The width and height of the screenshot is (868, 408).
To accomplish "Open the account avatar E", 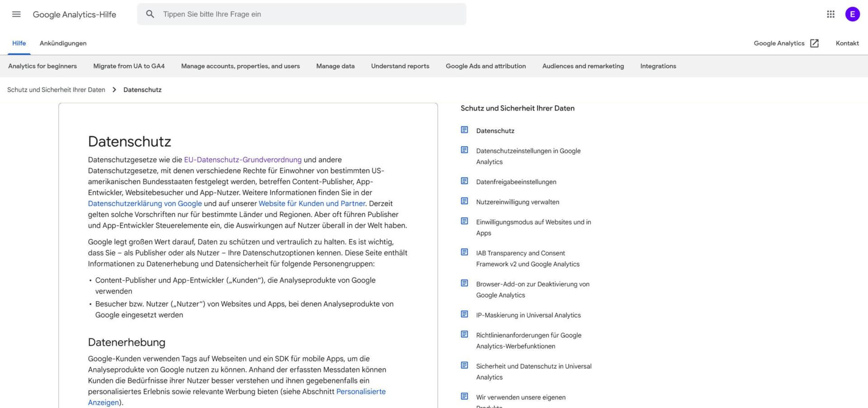I will [852, 14].
